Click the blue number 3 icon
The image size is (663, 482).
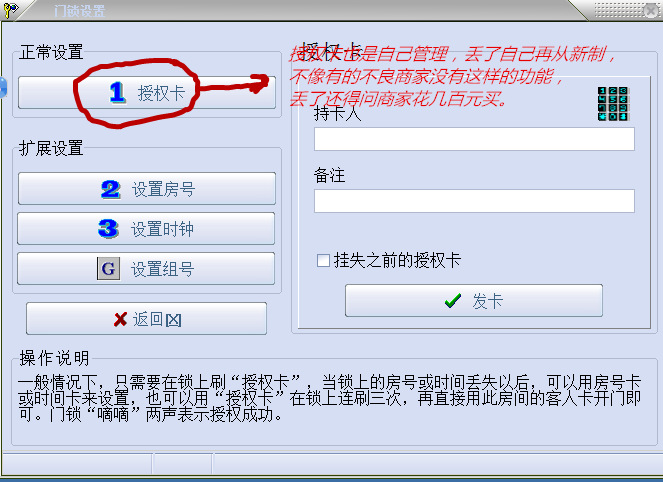click(x=108, y=229)
